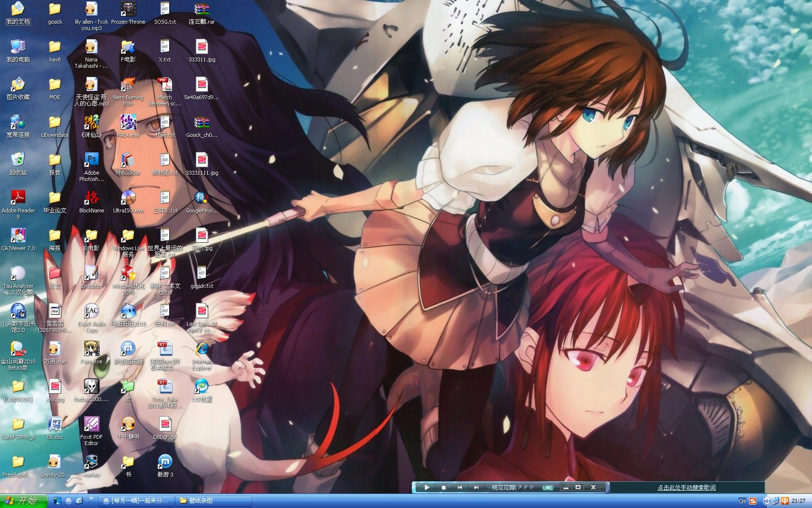Select the Fate.exe icon
This screenshot has height=508, width=812.
point(91,352)
